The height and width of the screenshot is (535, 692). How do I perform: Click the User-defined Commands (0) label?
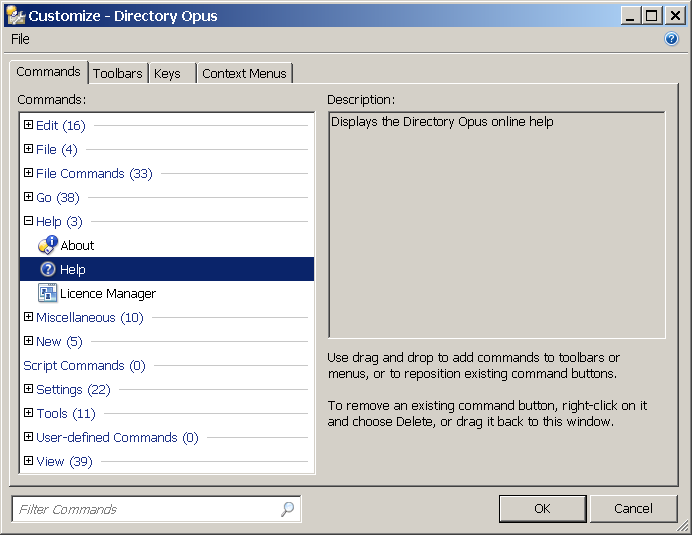click(x=117, y=437)
